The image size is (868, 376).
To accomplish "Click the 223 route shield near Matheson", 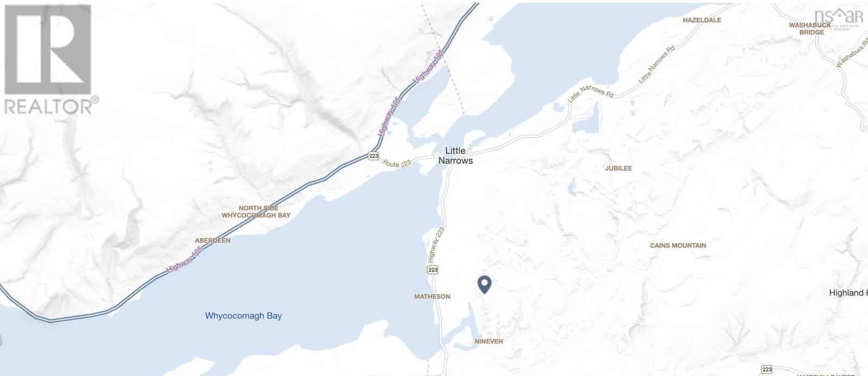I will point(432,270).
